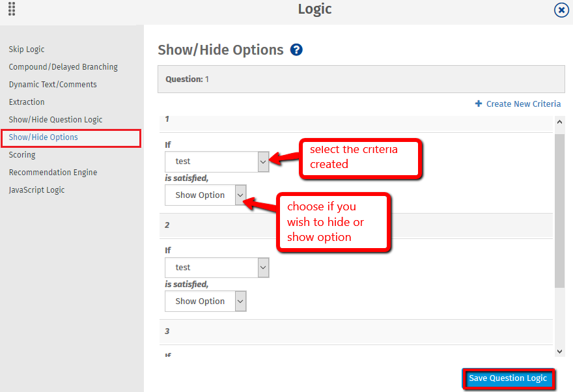573x392 pixels.
Task: Go to Dynamic Text/Comments
Action: pyautogui.click(x=53, y=85)
